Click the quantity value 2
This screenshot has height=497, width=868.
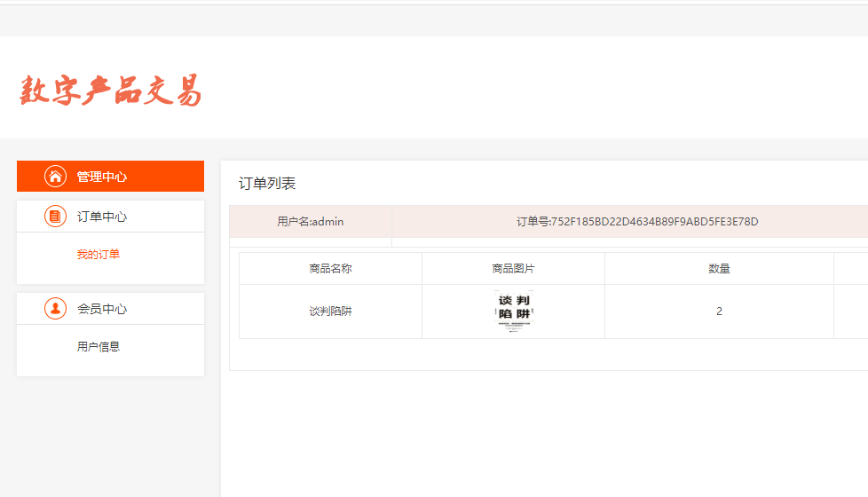coord(719,312)
